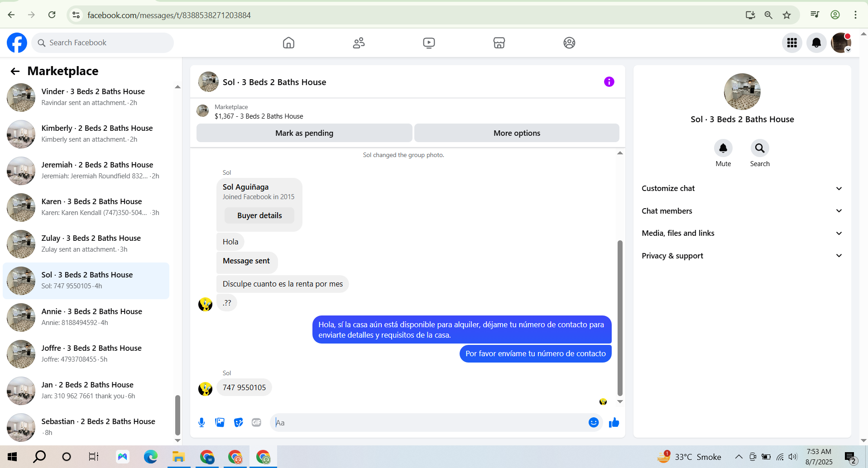
Task: Open the Friends tab icon
Action: tap(359, 43)
